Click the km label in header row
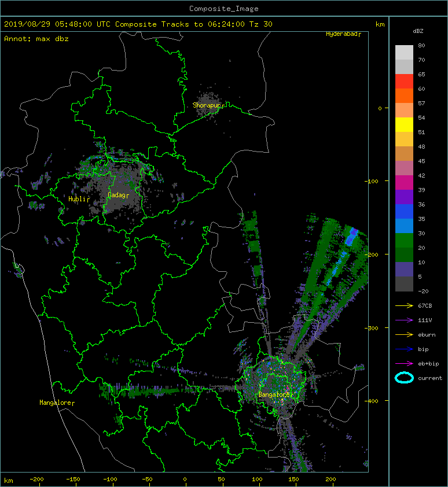 [x=380, y=24]
